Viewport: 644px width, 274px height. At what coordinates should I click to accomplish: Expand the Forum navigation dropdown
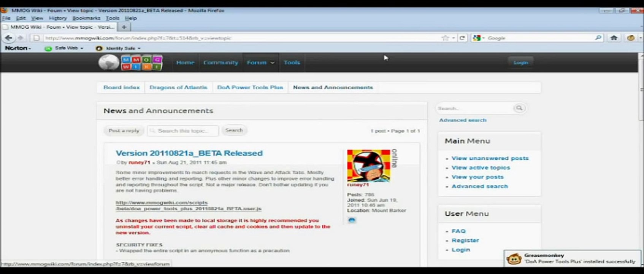click(x=272, y=63)
